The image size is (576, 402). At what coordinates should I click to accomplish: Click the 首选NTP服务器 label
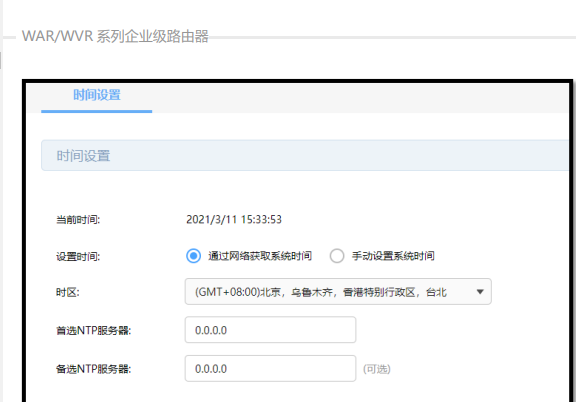(x=93, y=330)
